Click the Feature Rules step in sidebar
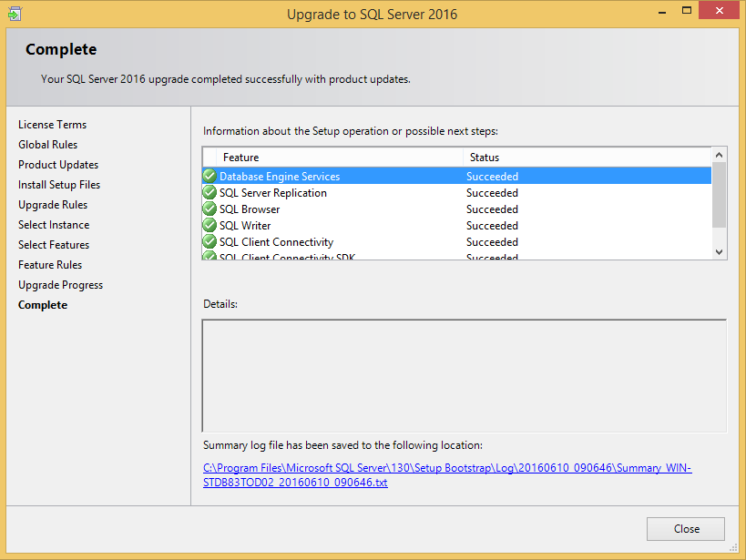 50,265
